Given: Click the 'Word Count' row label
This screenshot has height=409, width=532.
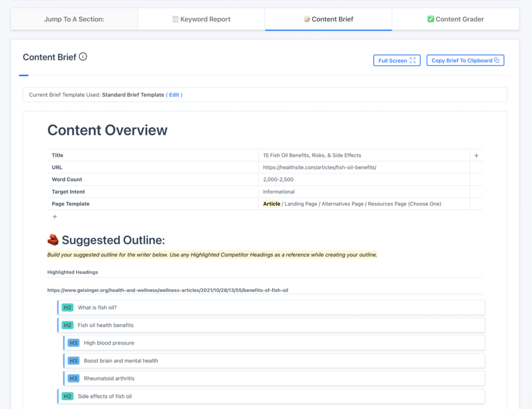Looking at the screenshot, I should point(67,180).
